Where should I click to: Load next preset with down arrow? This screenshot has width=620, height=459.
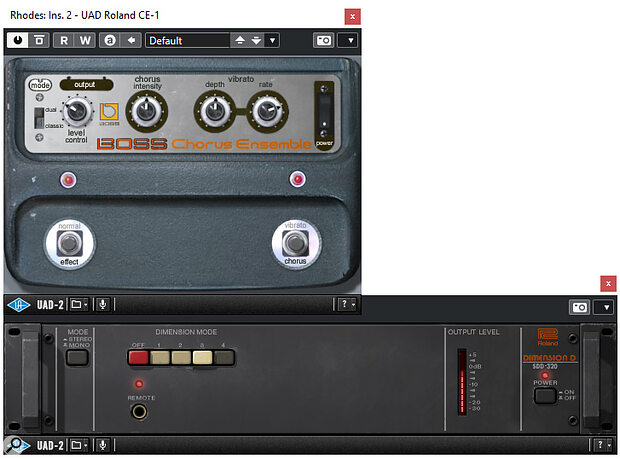pyautogui.click(x=257, y=40)
